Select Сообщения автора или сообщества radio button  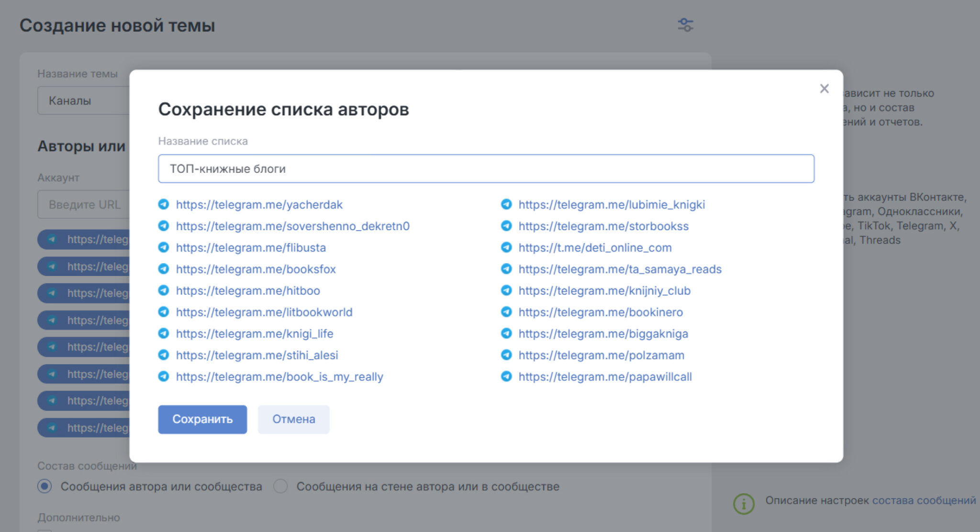click(x=45, y=487)
